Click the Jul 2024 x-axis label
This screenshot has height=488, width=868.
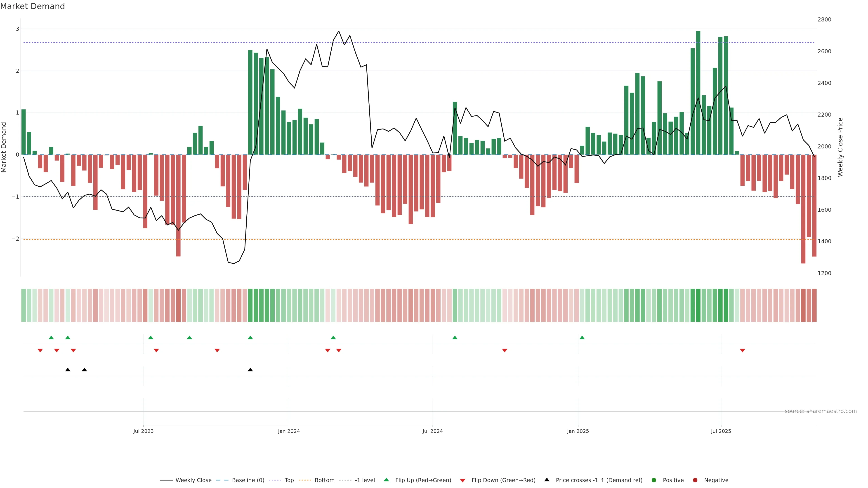[432, 431]
